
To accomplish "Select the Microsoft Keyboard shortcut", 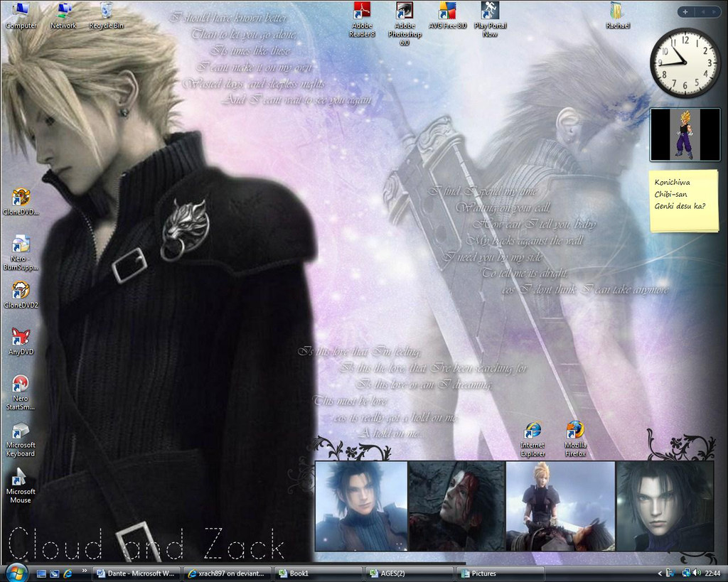I will click(x=21, y=439).
